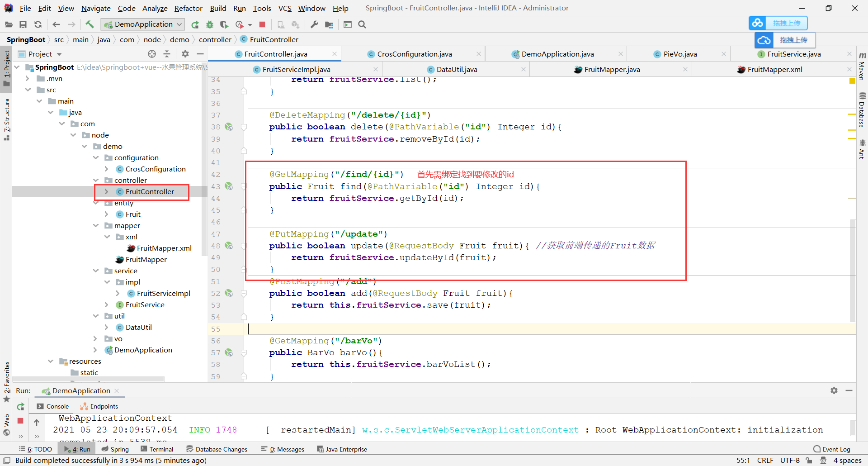The image size is (868, 466).
Task: Collapse the demo package node
Action: tap(85, 146)
